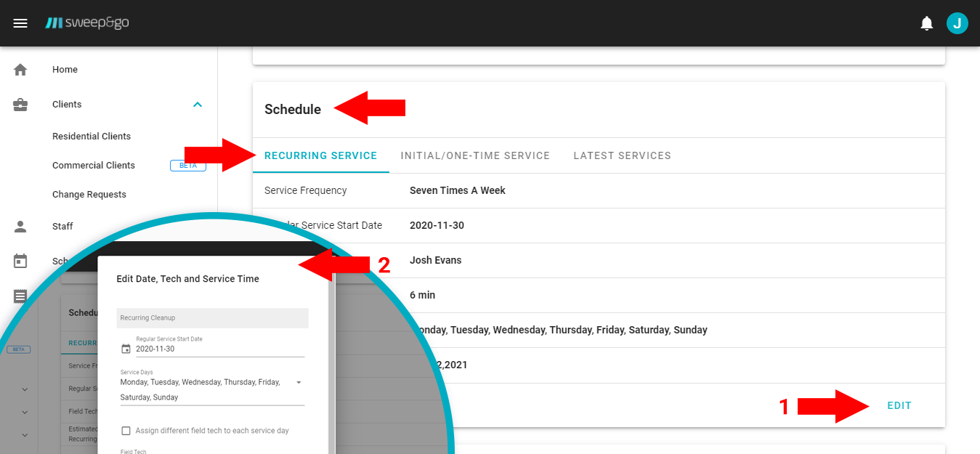Image resolution: width=980 pixels, height=454 pixels.
Task: Open the J user avatar menu
Action: pos(957,23)
